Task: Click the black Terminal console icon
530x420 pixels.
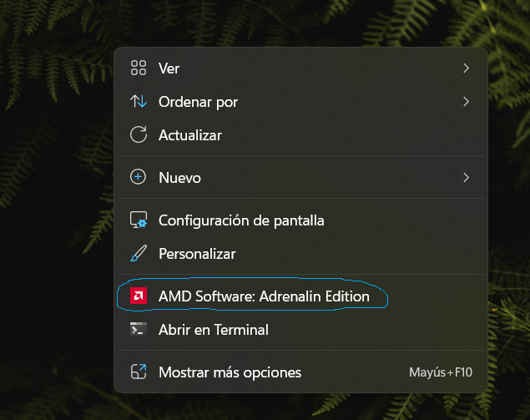Action: (x=139, y=330)
